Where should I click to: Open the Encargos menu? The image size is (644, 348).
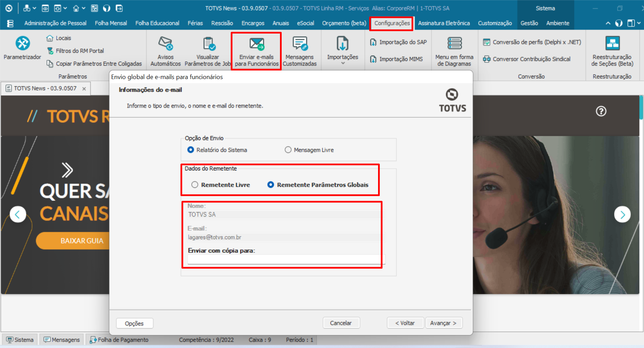(253, 23)
